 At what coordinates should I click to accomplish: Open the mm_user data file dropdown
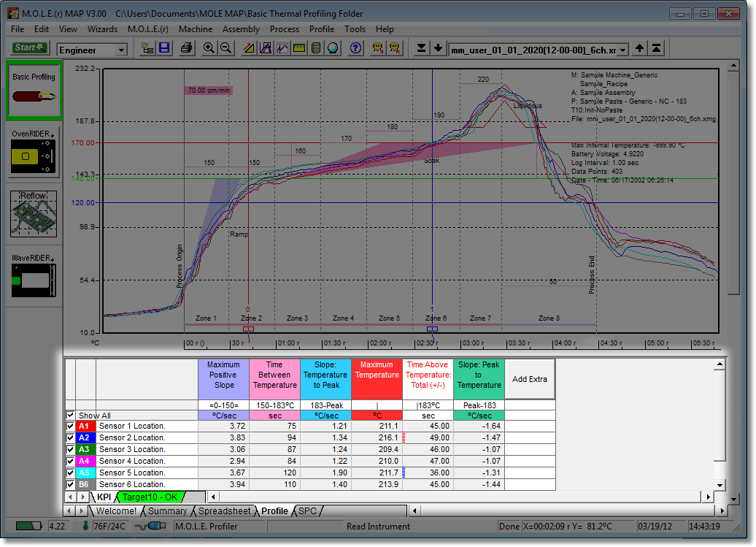coord(623,50)
